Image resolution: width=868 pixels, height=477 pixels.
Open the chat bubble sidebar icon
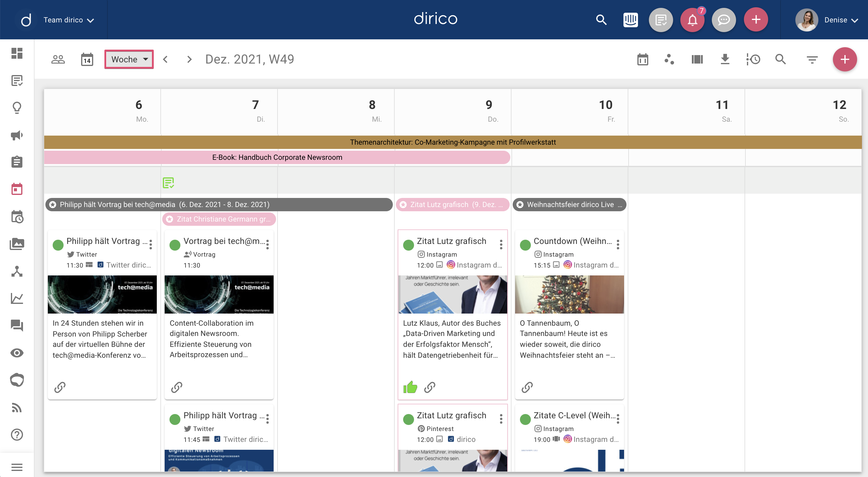click(x=17, y=380)
